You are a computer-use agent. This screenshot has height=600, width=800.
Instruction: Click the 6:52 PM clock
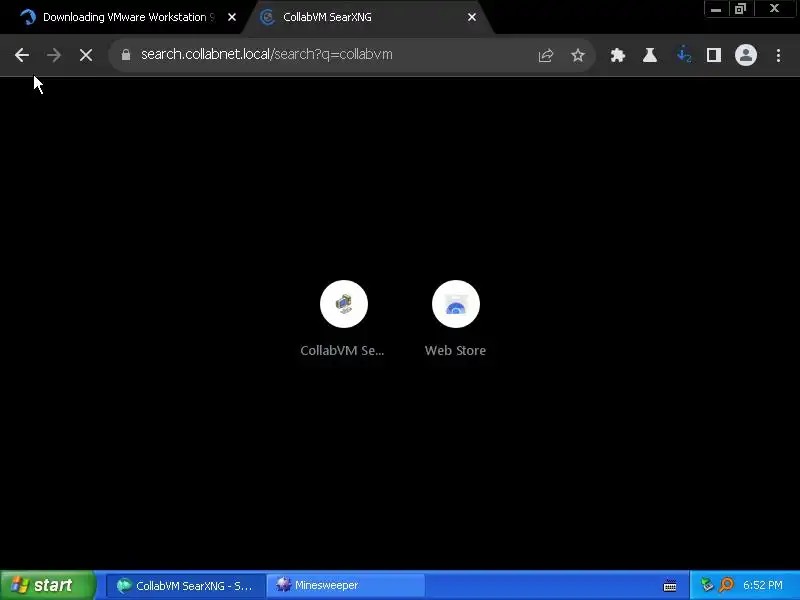tap(762, 585)
